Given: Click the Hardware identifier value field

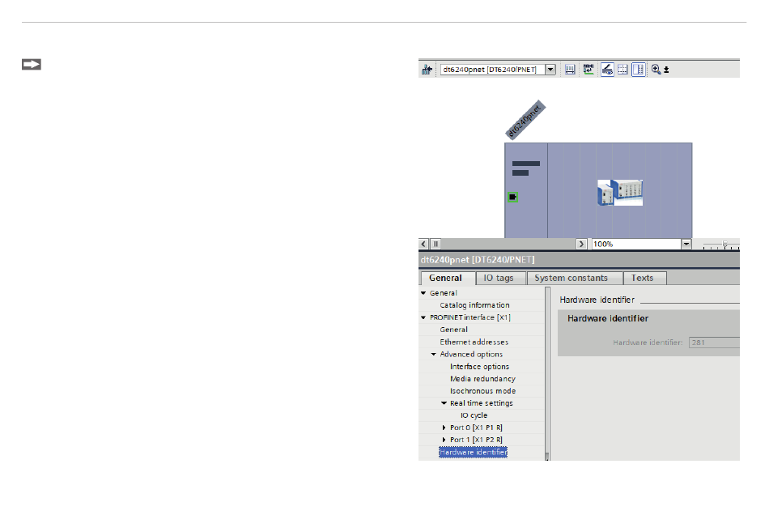Looking at the screenshot, I should click(x=712, y=343).
